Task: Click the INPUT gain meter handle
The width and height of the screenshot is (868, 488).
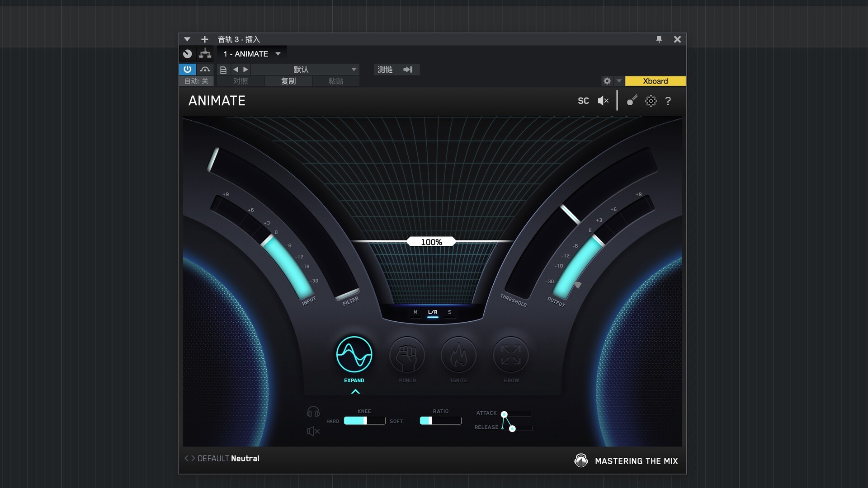Action: [x=268, y=239]
